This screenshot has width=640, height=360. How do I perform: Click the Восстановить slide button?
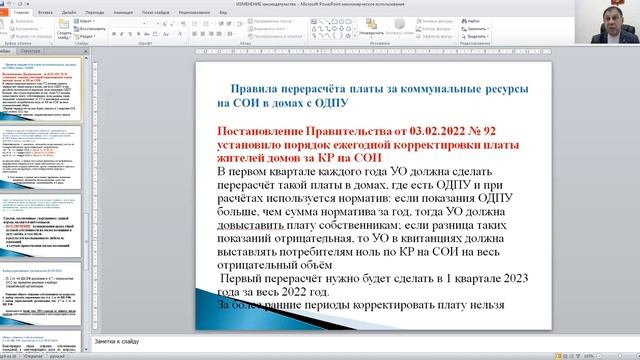(x=90, y=29)
